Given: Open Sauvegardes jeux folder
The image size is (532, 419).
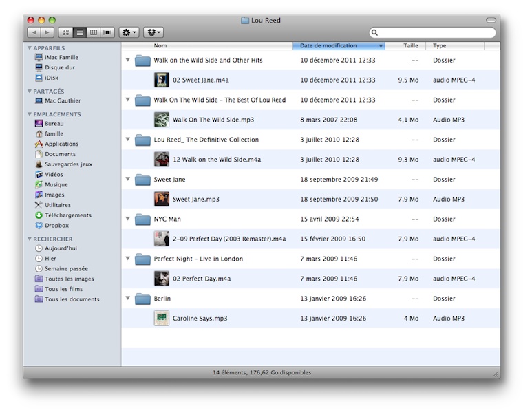Looking at the screenshot, I should [x=64, y=164].
